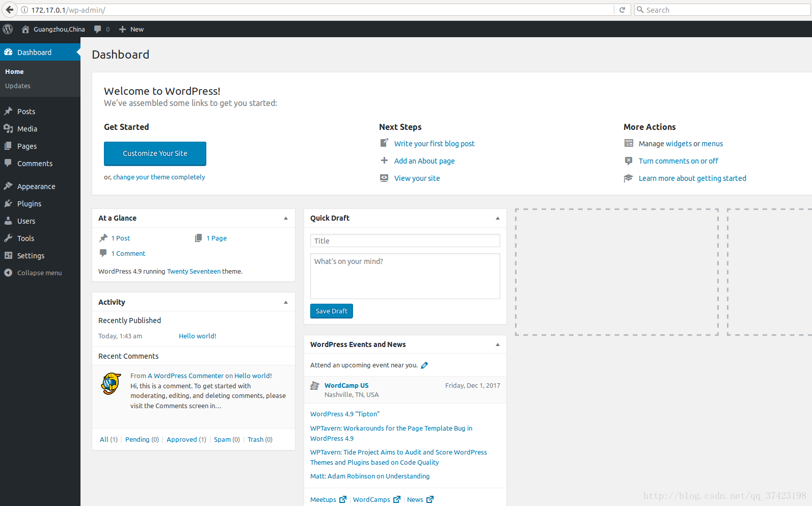Image resolution: width=812 pixels, height=506 pixels.
Task: Click the plus icon beside New
Action: click(122, 29)
